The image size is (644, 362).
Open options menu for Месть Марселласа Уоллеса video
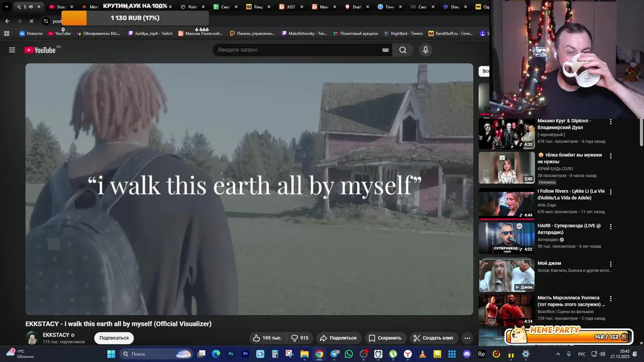(611, 299)
